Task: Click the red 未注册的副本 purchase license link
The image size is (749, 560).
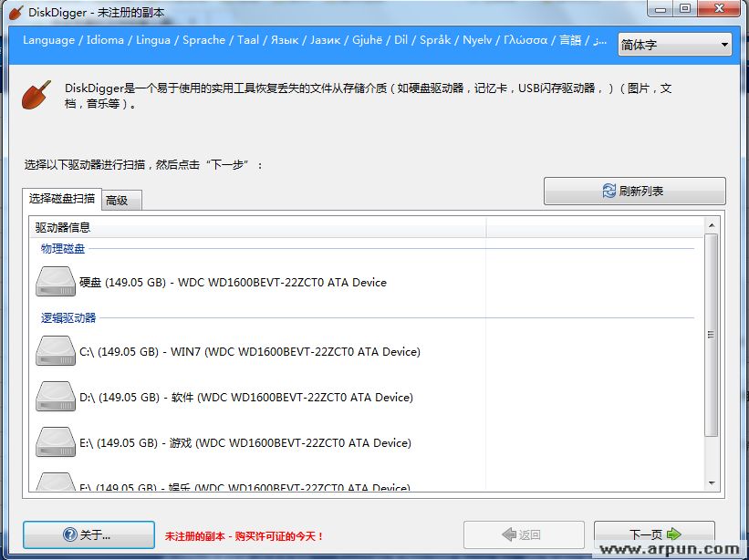Action: [244, 536]
